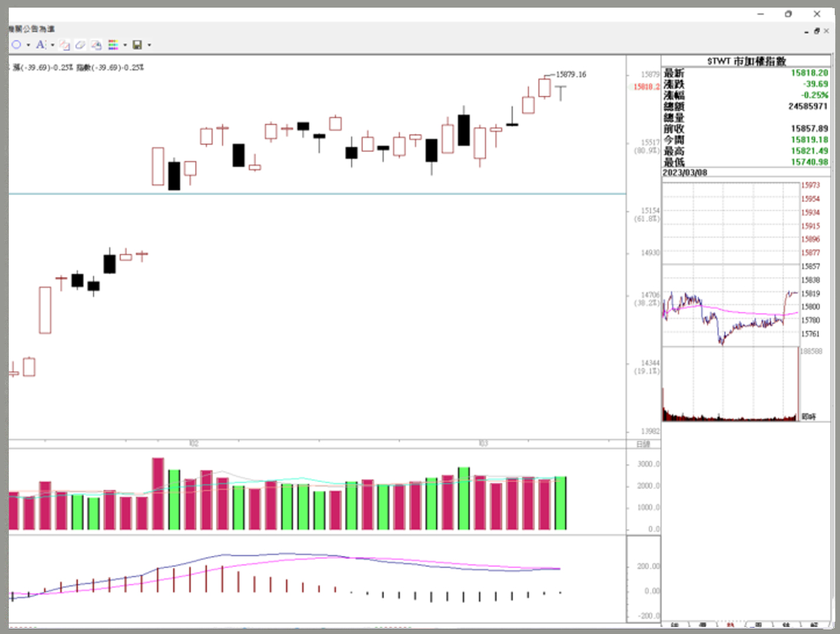This screenshot has width=840, height=634.
Task: Click the low value 15740.98
Action: [809, 162]
